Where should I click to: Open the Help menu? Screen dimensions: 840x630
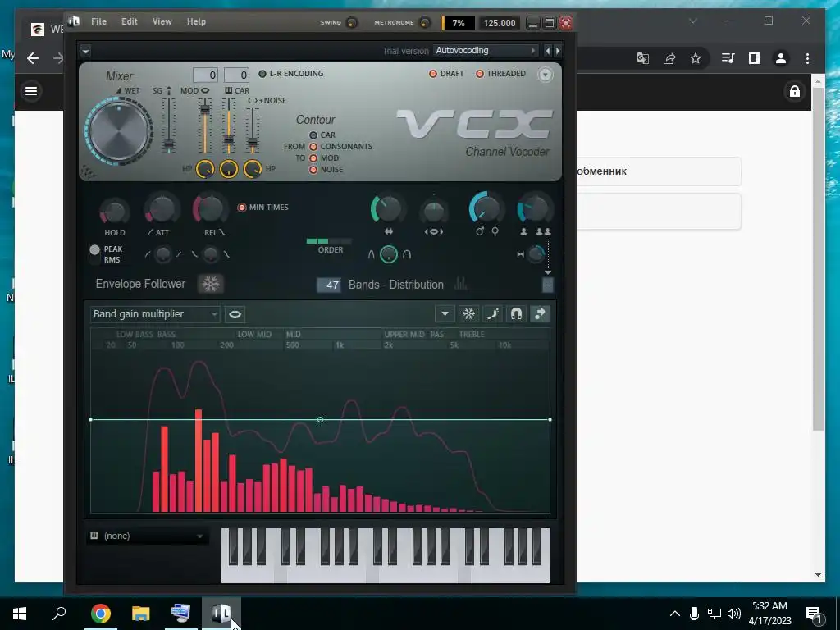pos(196,21)
